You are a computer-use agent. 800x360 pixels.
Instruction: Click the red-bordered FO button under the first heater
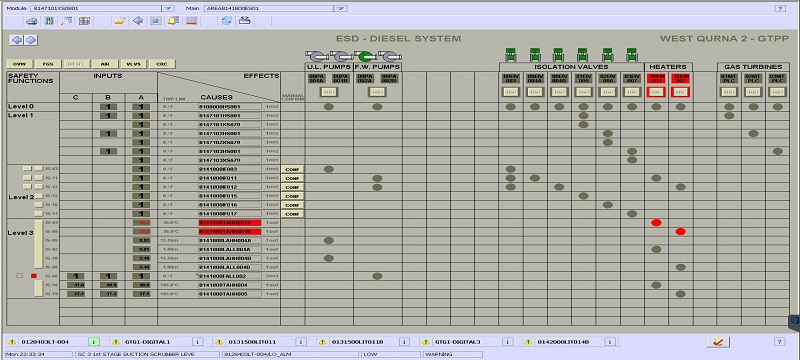656,92
